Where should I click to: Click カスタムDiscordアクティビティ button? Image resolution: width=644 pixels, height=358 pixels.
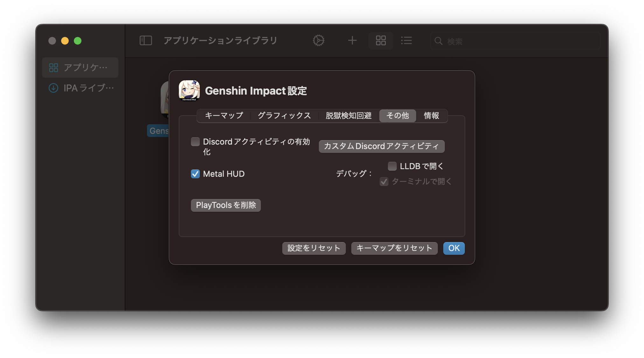tap(381, 147)
